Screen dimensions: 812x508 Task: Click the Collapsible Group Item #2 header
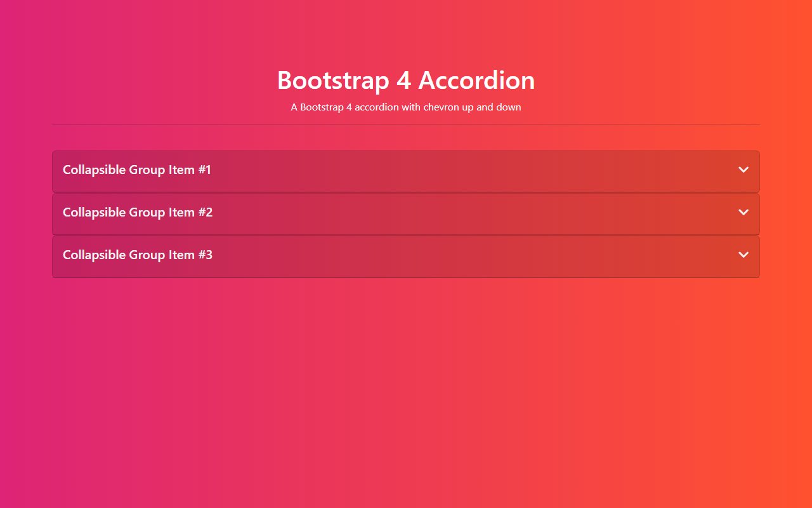137,212
